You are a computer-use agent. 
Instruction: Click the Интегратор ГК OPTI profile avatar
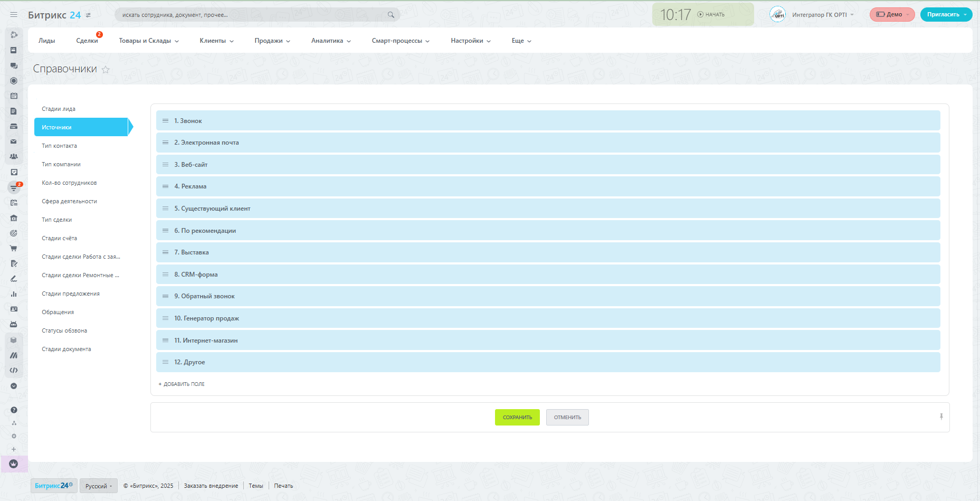point(777,14)
